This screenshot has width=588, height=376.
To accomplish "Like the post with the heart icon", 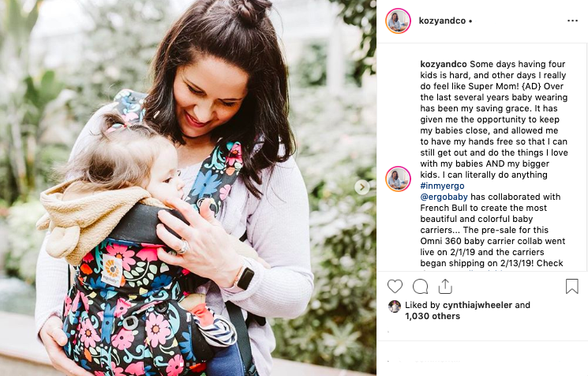I will [x=395, y=287].
